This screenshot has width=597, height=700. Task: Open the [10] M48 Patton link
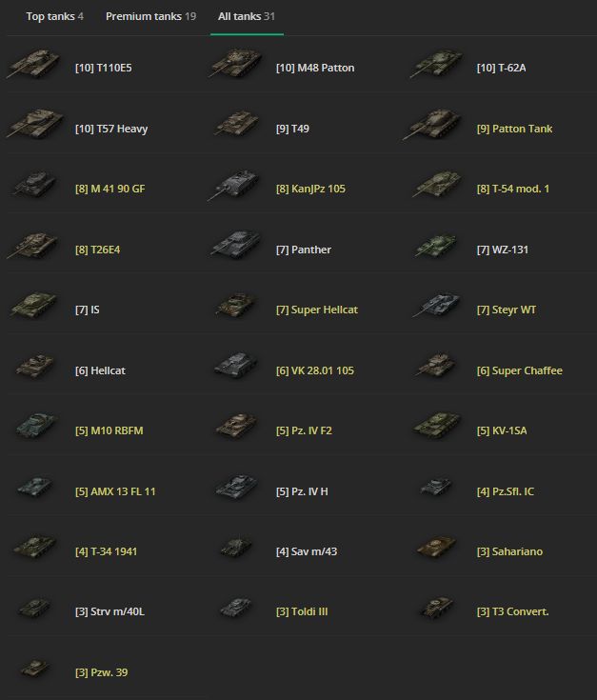pos(315,68)
